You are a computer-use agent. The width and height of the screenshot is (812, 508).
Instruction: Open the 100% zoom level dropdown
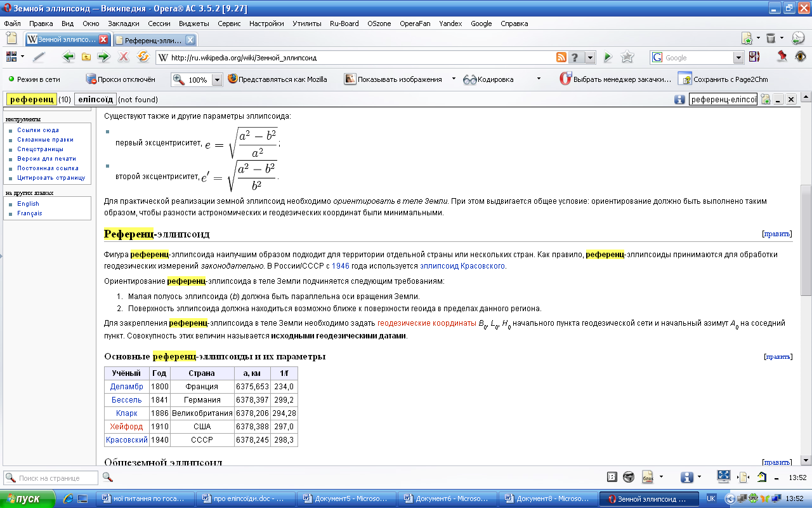coord(217,80)
